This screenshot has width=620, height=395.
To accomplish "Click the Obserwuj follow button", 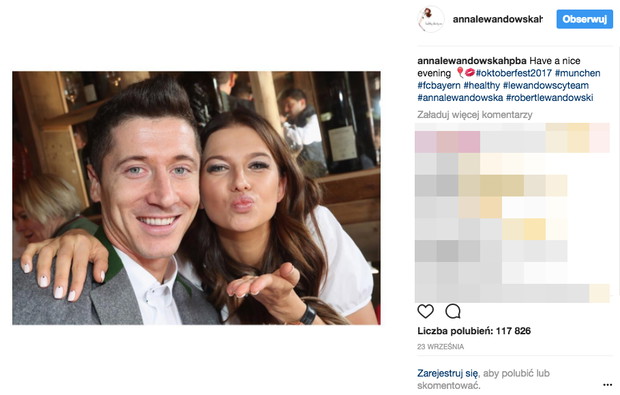I will pos(584,19).
